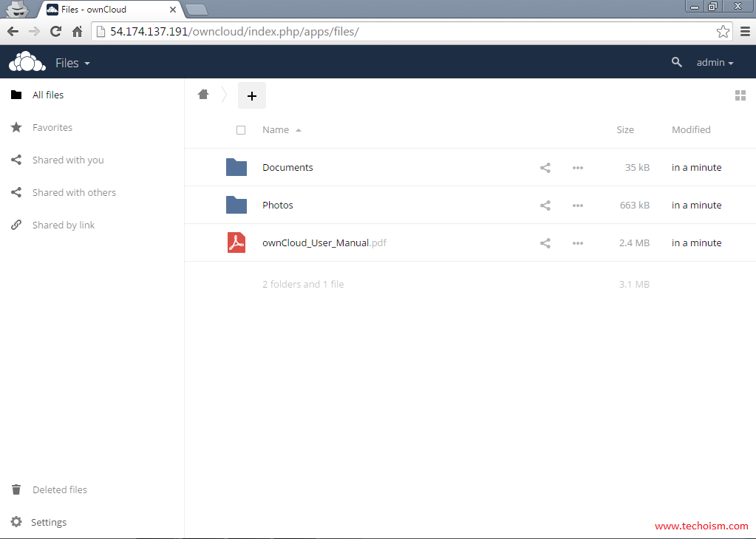Bookmark the page with the star icon
Image resolution: width=756 pixels, height=539 pixels.
click(723, 32)
